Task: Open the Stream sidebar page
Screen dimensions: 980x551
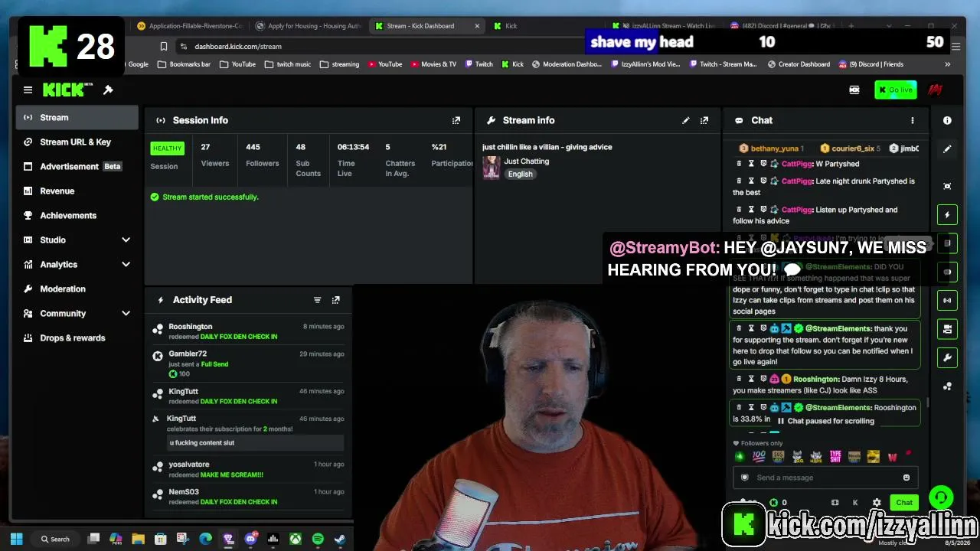Action: [77, 118]
